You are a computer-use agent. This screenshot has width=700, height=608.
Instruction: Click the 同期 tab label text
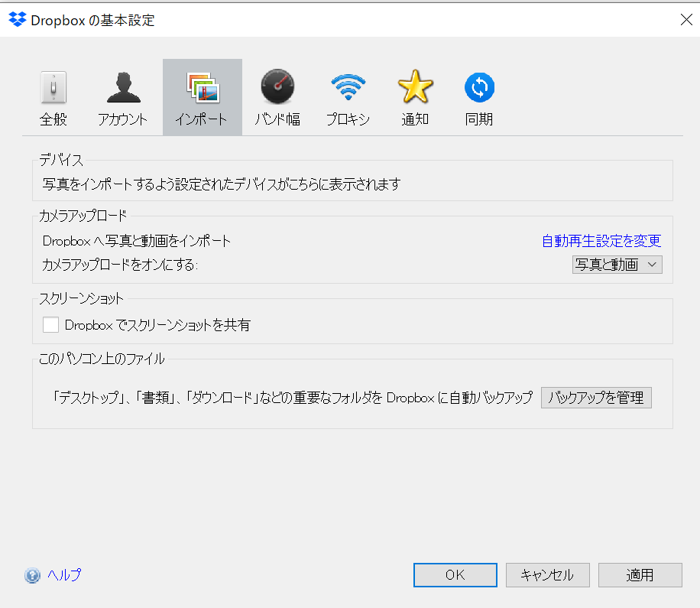479,120
